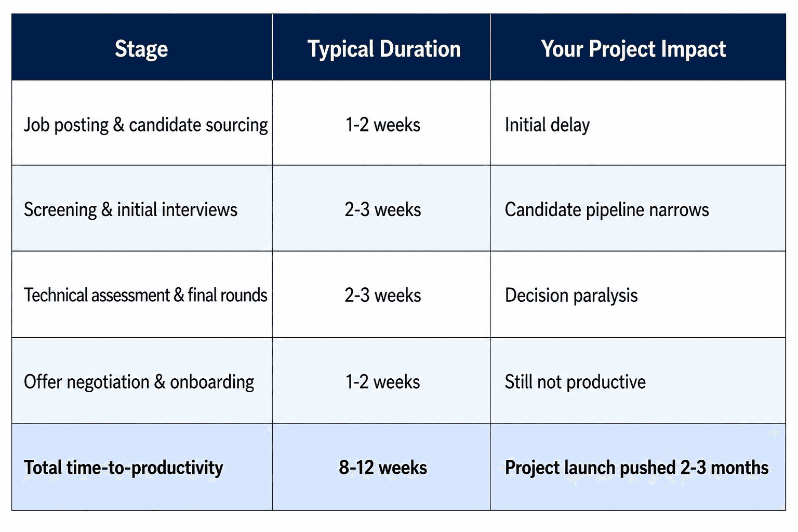Click the 1-2 weeks duration for onboarding
798x532 pixels.
click(382, 382)
